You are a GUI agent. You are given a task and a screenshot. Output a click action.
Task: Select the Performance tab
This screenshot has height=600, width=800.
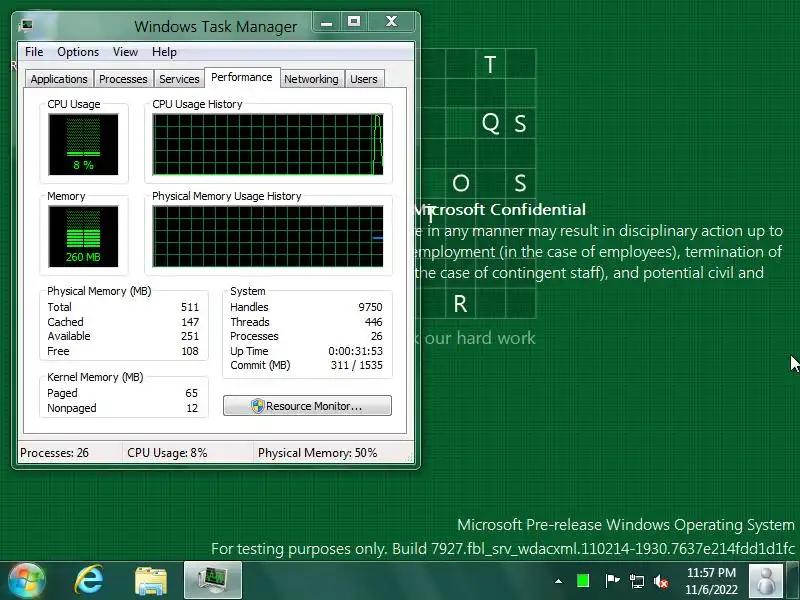pos(242,78)
